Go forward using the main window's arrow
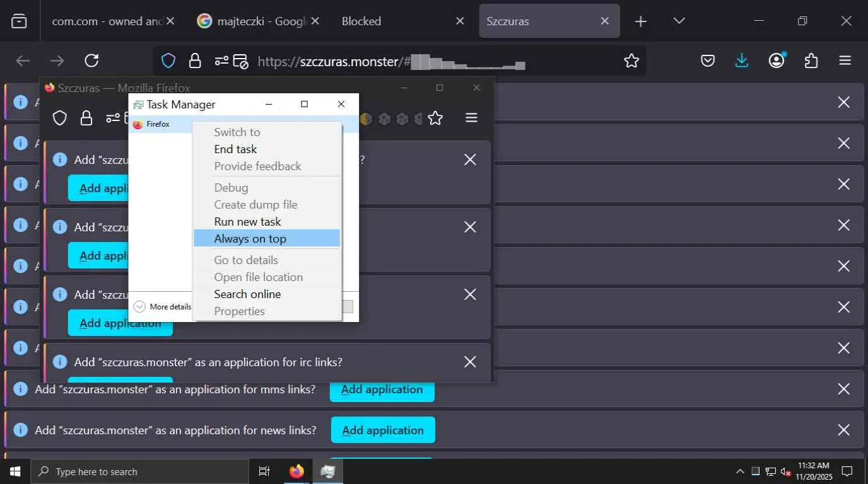Viewport: 868px width, 484px height. [x=57, y=60]
